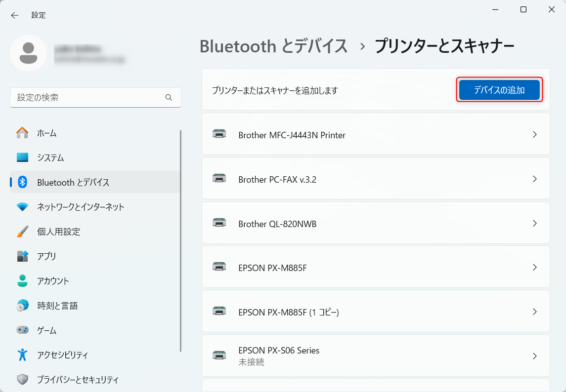Click the Privacy & security shield icon
Viewport: 566px width, 392px height.
(22, 380)
